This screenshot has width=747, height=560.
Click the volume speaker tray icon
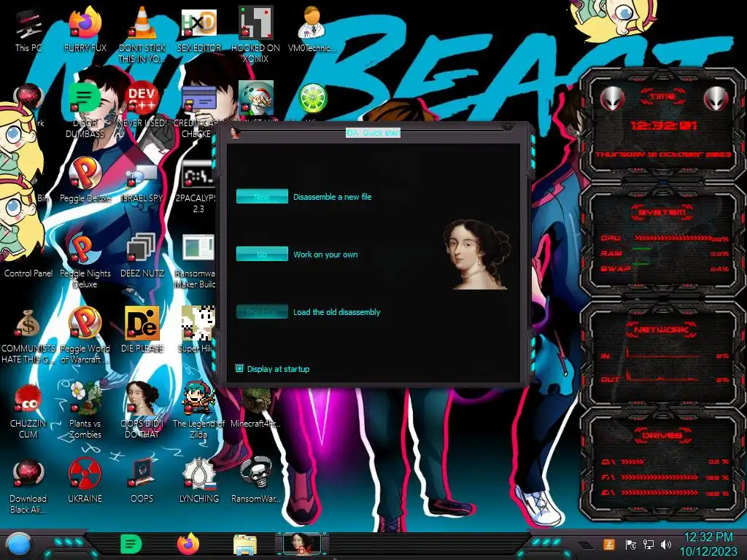click(x=666, y=544)
